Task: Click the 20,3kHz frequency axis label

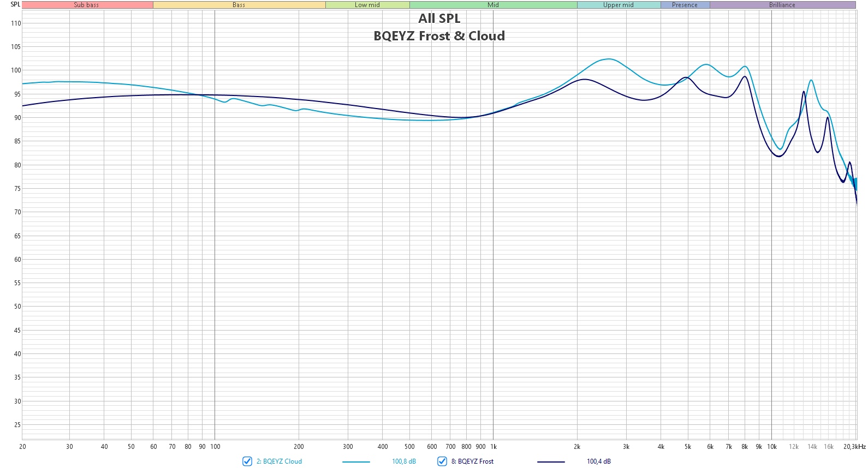Action: click(x=854, y=447)
